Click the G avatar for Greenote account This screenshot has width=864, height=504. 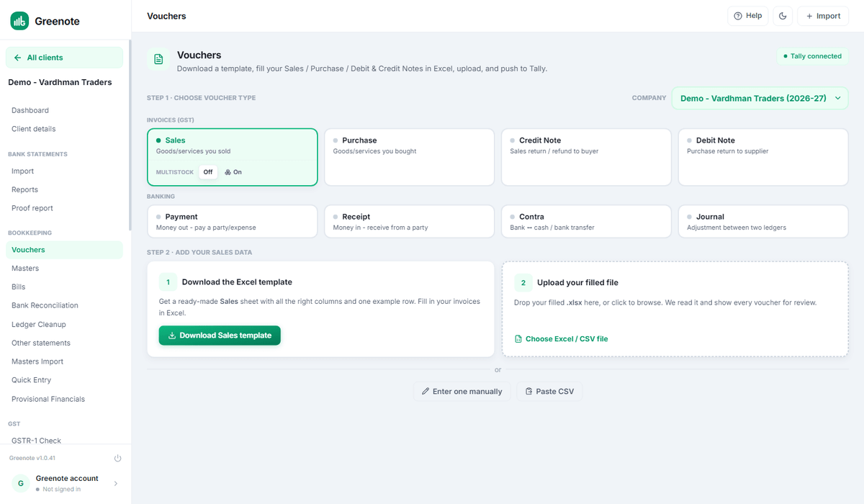(x=21, y=484)
